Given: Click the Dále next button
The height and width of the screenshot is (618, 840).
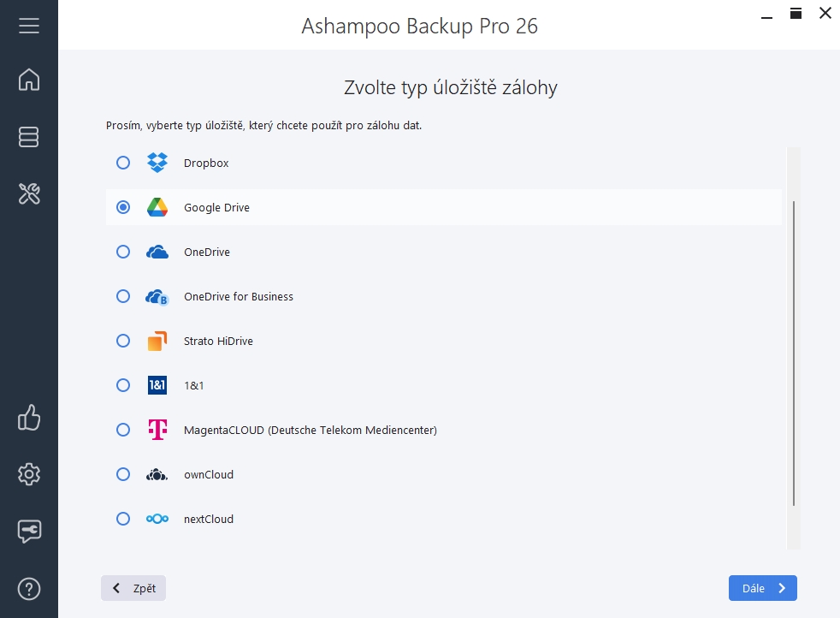Looking at the screenshot, I should [762, 588].
